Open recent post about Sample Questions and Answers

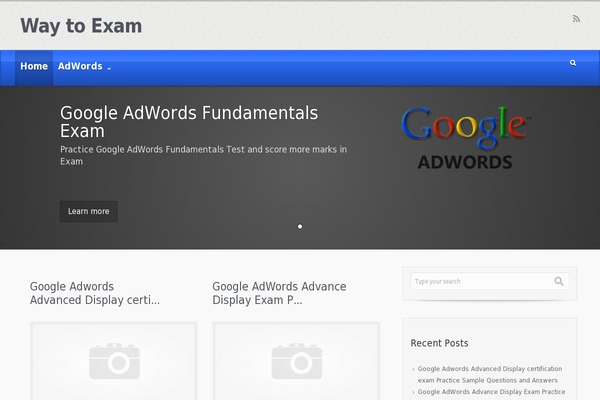(x=490, y=374)
